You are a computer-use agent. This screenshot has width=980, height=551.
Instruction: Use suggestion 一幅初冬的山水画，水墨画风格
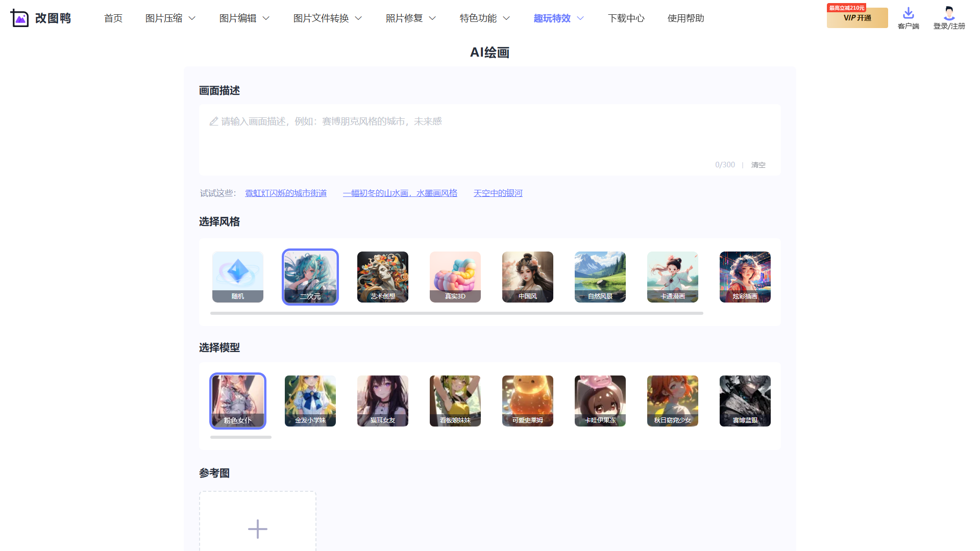(400, 193)
